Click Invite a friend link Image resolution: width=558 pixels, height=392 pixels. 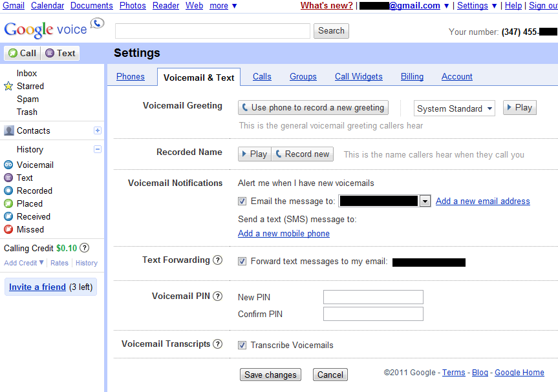(x=38, y=287)
